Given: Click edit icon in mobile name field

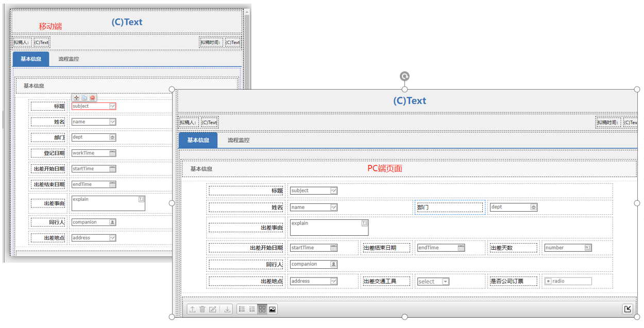Looking at the screenshot, I should [112, 122].
